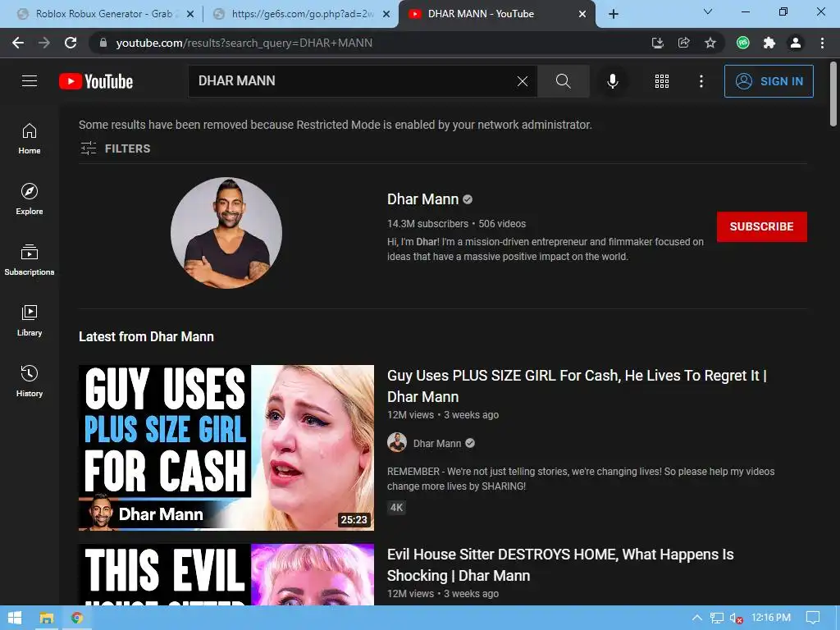
Task: Click the small Dhar Mann avatar under first video
Action: point(397,442)
